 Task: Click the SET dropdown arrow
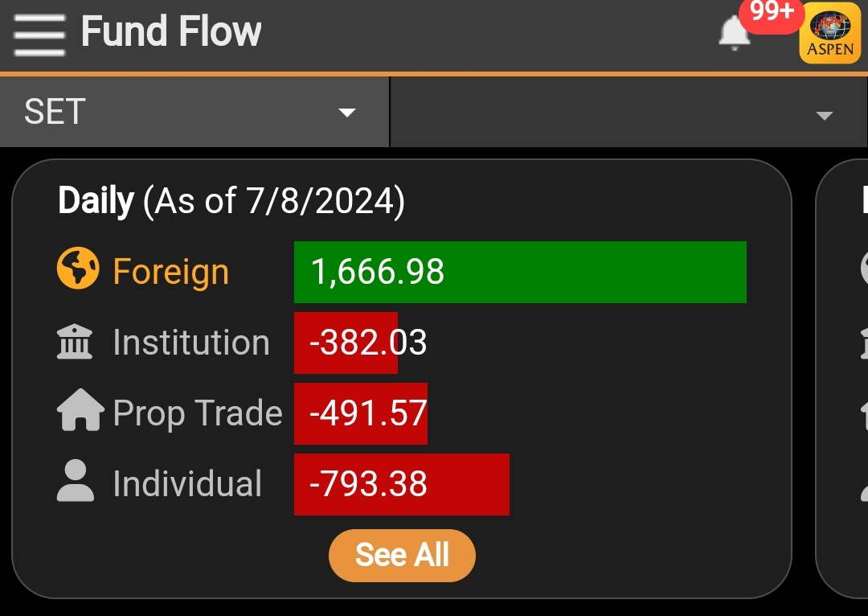[x=346, y=113]
